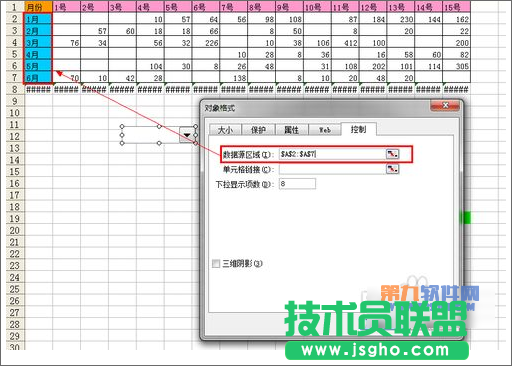The width and height of the screenshot is (512, 366).
Task: Enable the 三维阴影 checkbox
Action: (x=216, y=264)
